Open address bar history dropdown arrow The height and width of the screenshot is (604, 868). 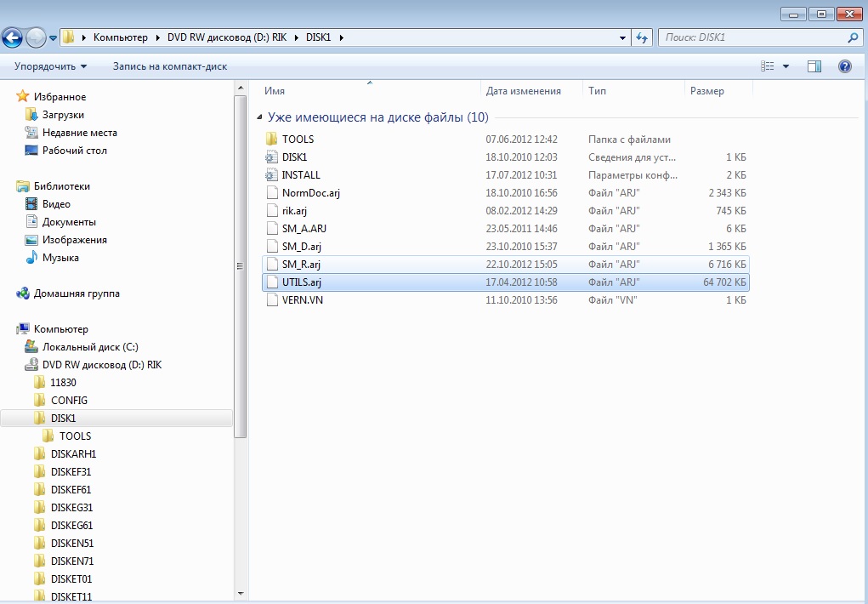pyautogui.click(x=622, y=37)
